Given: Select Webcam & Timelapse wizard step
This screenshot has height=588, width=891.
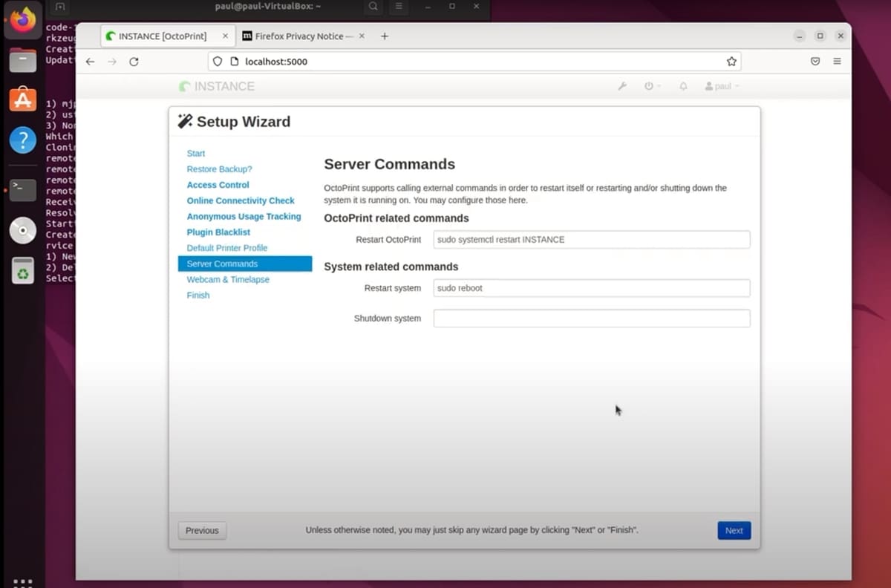Looking at the screenshot, I should 228,279.
